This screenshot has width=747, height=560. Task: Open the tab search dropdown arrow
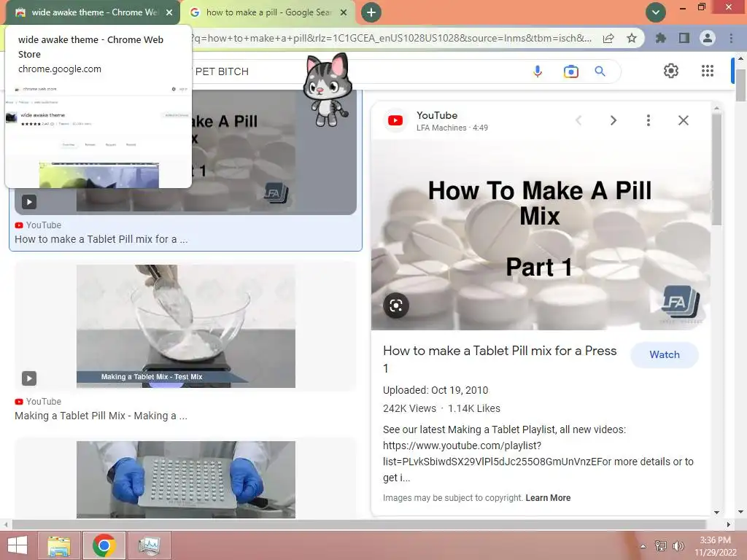point(656,12)
